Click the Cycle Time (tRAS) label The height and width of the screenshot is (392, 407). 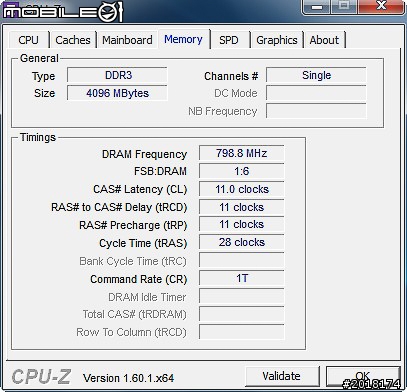click(143, 243)
